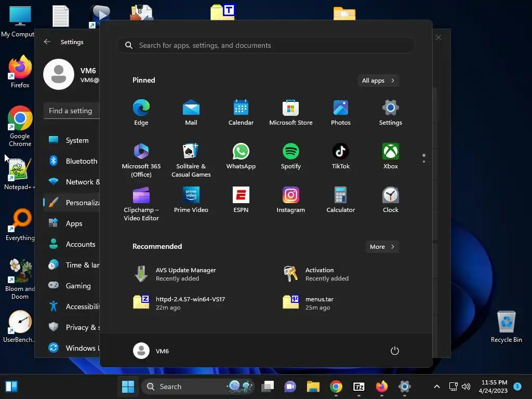This screenshot has width=532, height=399.
Task: Launch Instagram
Action: pyautogui.click(x=291, y=200)
